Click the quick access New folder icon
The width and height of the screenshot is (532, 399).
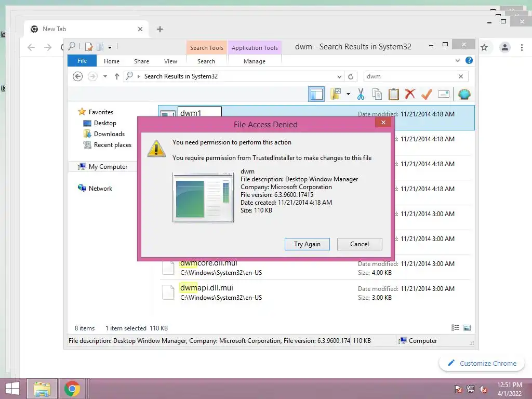point(100,46)
